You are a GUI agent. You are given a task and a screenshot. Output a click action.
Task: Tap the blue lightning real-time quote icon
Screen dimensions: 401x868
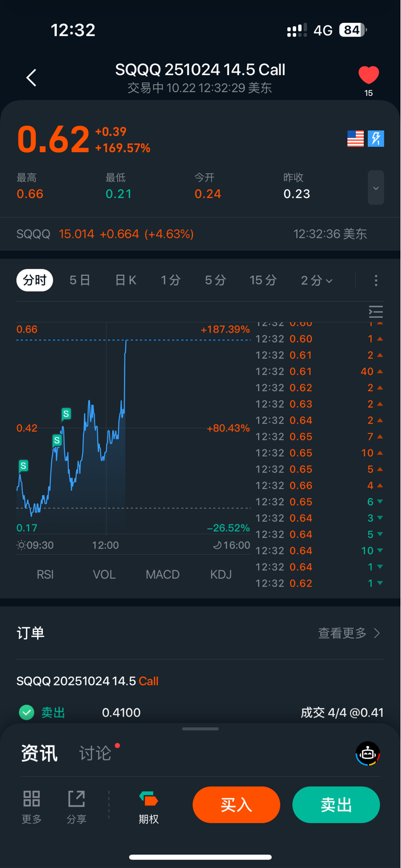[x=376, y=139]
